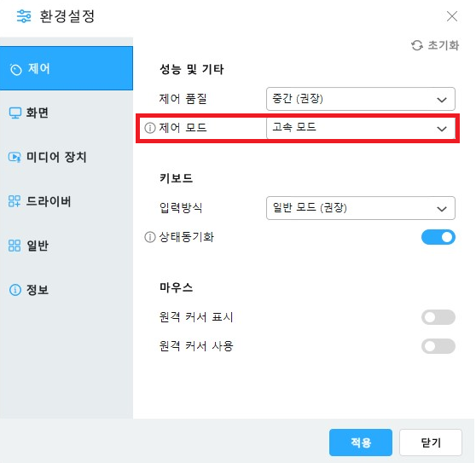Click the info icon beside 상태동기화
The width and height of the screenshot is (476, 463).
[149, 237]
